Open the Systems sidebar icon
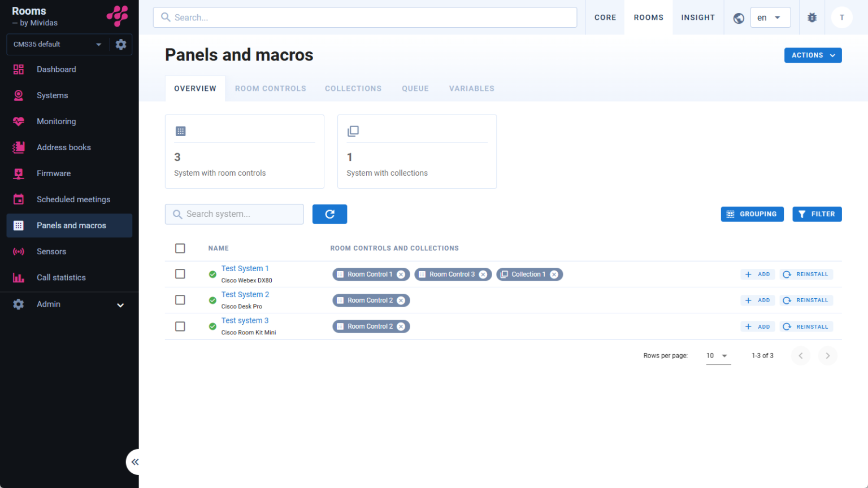Screen dimensions: 868x488 (19, 95)
